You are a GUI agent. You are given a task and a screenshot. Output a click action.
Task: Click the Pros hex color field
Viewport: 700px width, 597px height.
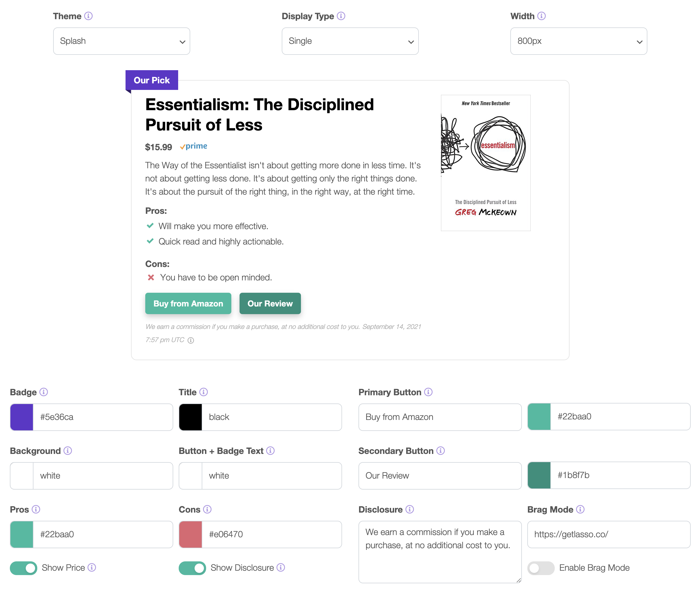coord(103,535)
